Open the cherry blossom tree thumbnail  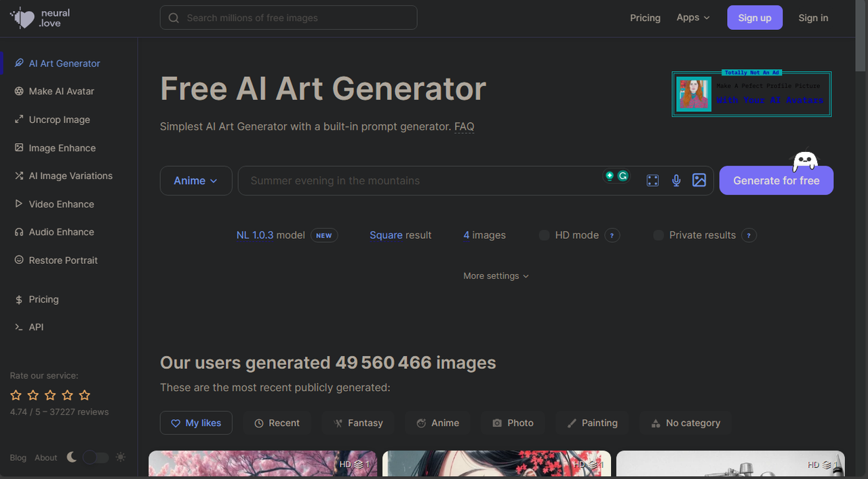pyautogui.click(x=262, y=465)
